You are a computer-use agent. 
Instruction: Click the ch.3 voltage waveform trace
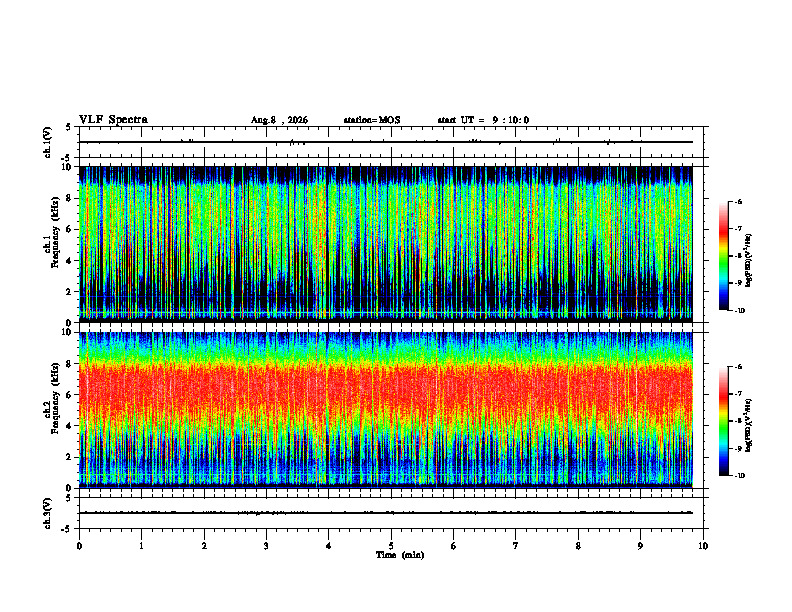[x=386, y=513]
